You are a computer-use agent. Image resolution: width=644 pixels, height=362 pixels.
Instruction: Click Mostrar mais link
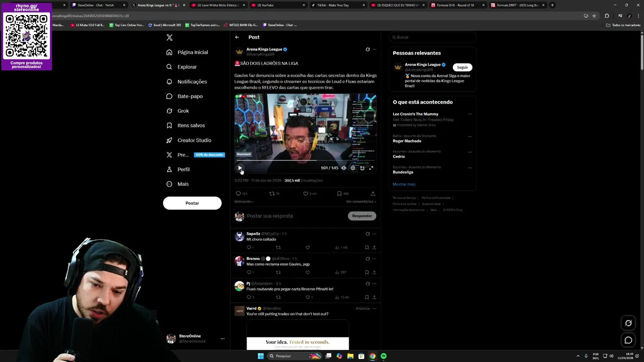click(404, 185)
